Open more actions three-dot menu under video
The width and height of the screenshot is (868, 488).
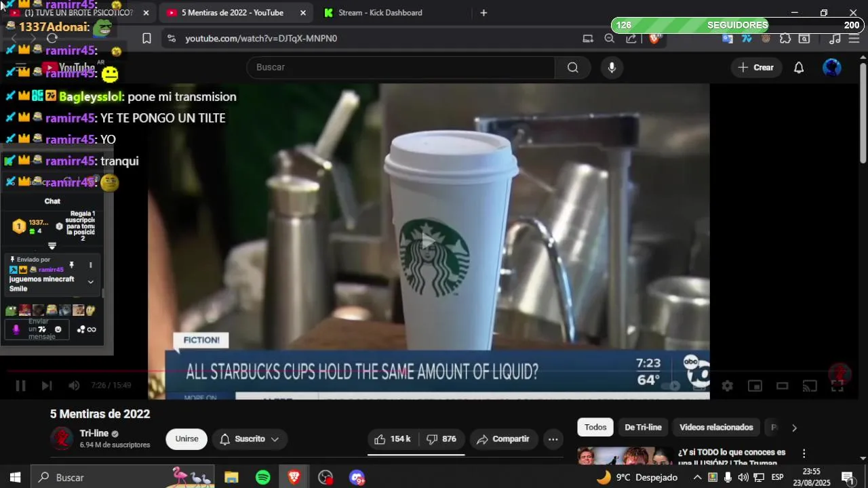pos(553,439)
